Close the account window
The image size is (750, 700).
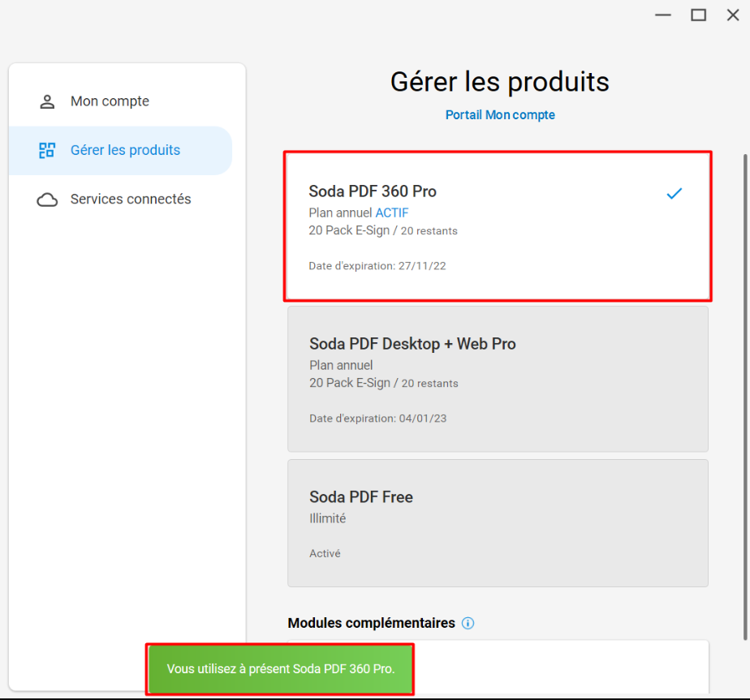point(733,15)
